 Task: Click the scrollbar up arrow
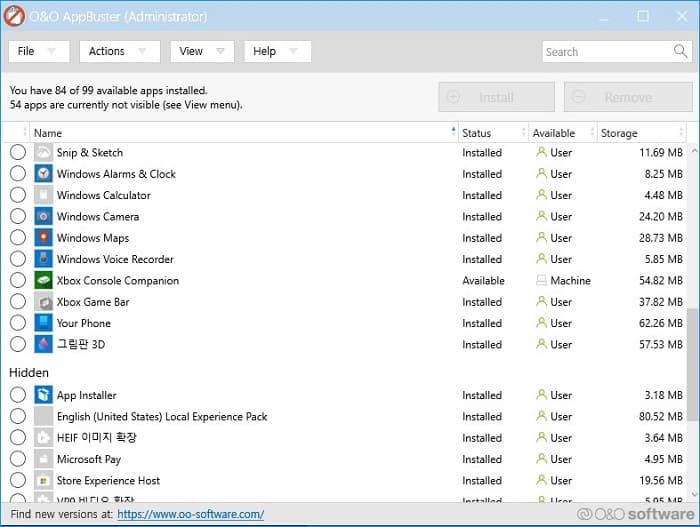[x=694, y=151]
